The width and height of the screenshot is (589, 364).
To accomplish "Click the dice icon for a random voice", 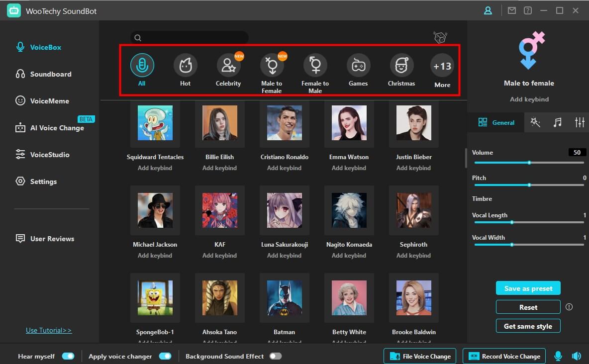I will pos(440,37).
